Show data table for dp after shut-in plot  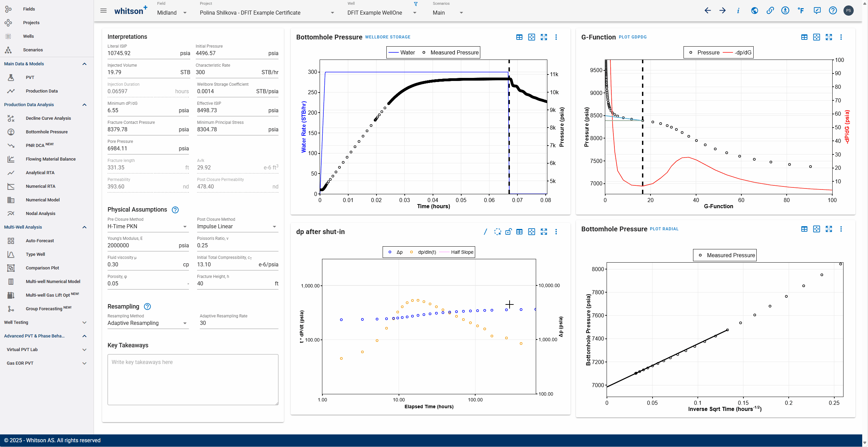pyautogui.click(x=519, y=232)
